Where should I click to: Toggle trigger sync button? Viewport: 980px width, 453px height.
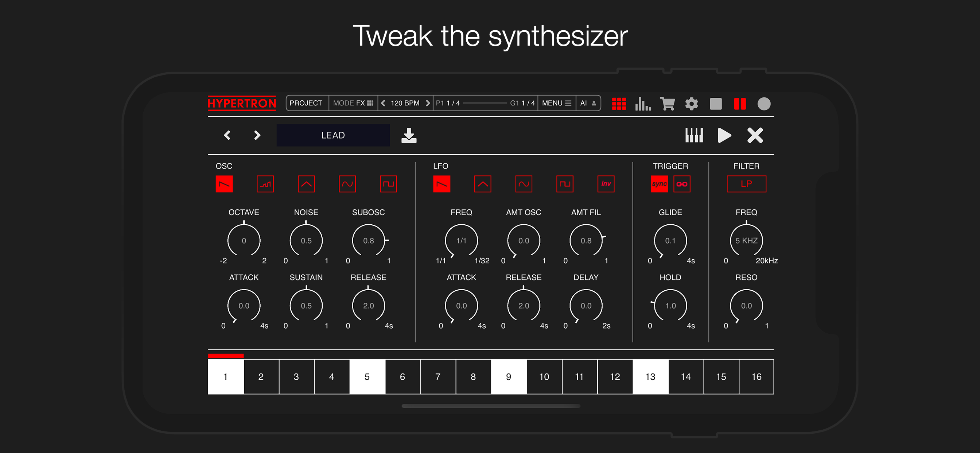[x=659, y=184]
